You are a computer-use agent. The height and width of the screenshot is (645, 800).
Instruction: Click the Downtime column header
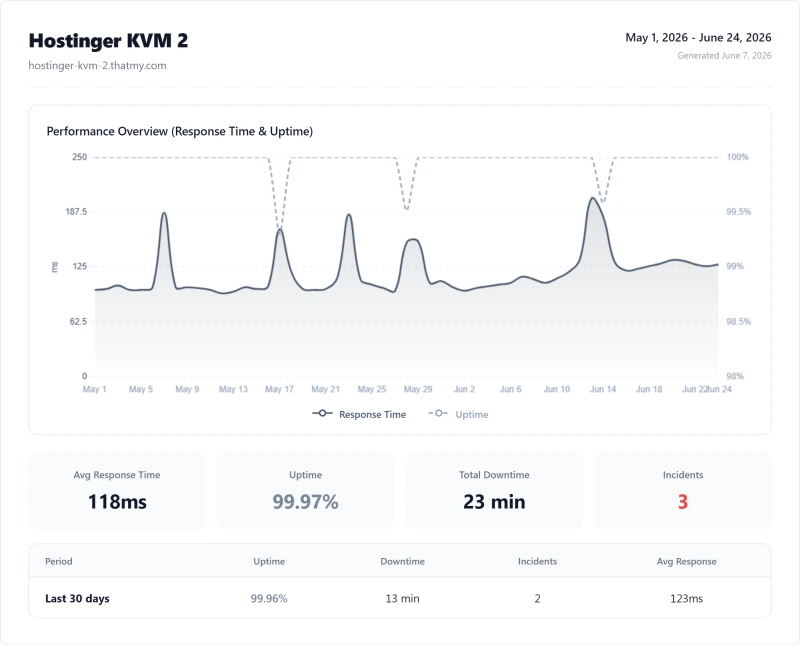coord(403,561)
